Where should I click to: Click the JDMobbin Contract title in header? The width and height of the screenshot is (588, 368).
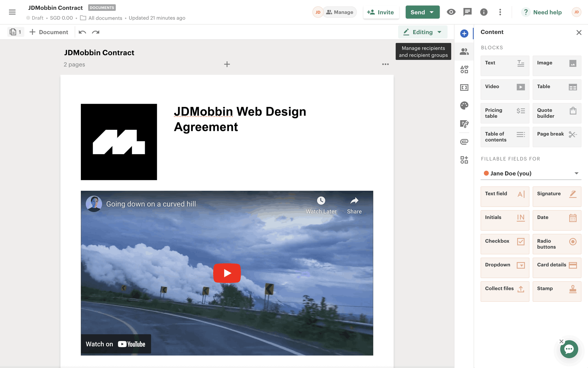click(55, 8)
